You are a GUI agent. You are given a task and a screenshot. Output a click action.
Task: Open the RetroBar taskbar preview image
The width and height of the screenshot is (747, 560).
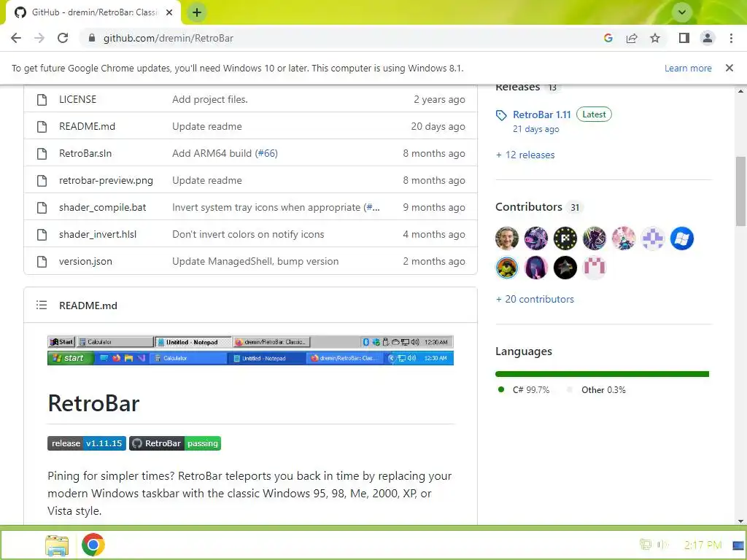pyautogui.click(x=251, y=350)
